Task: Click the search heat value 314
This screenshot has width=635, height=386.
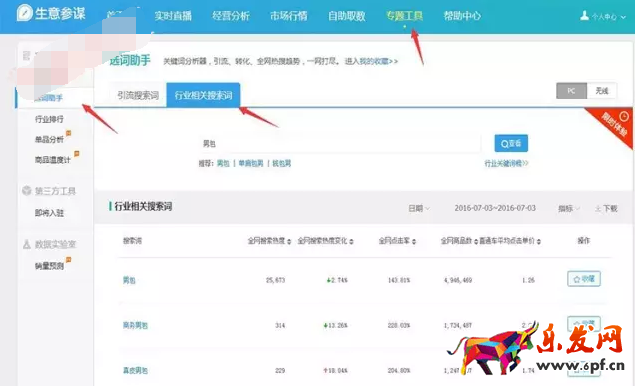Action: coord(280,325)
